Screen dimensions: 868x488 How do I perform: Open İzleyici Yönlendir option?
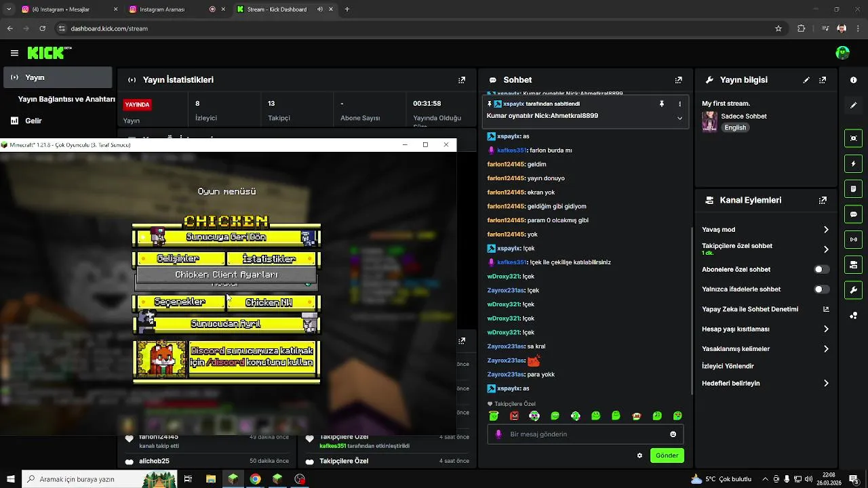[728, 366]
